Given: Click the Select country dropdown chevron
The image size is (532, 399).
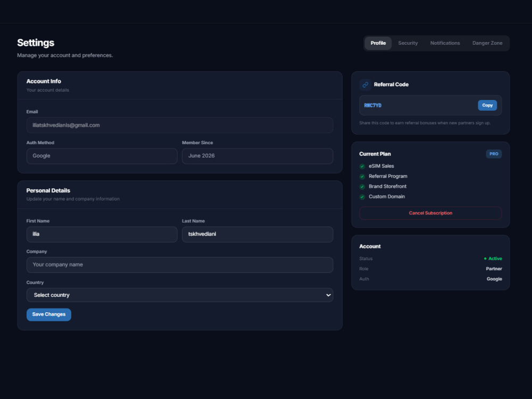Looking at the screenshot, I should tap(328, 295).
